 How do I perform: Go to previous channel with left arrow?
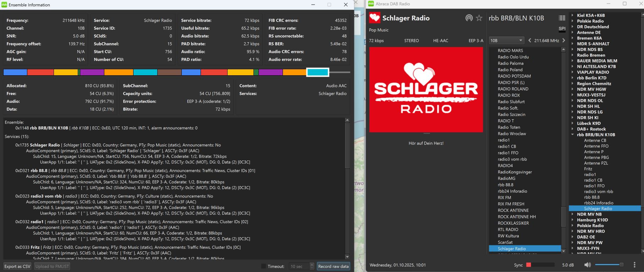530,40
